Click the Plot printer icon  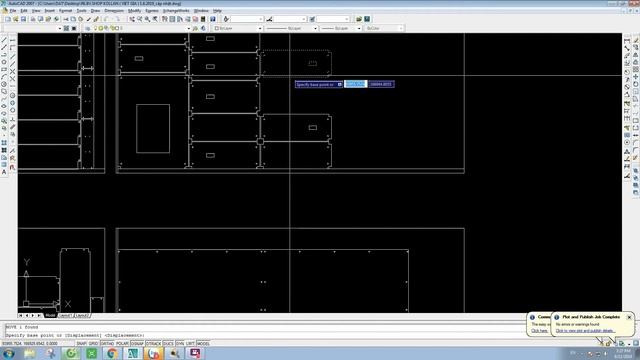tap(33, 19)
